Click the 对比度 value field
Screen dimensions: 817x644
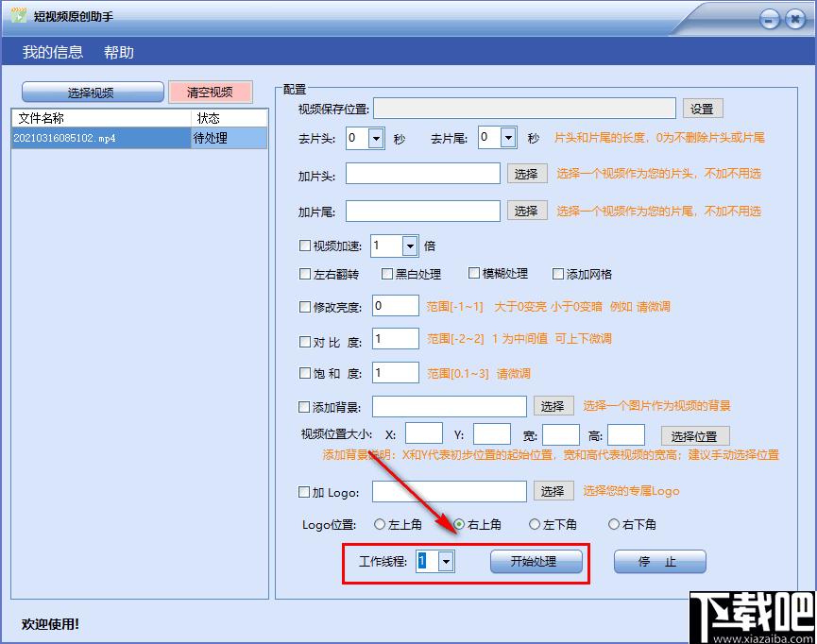coord(396,339)
